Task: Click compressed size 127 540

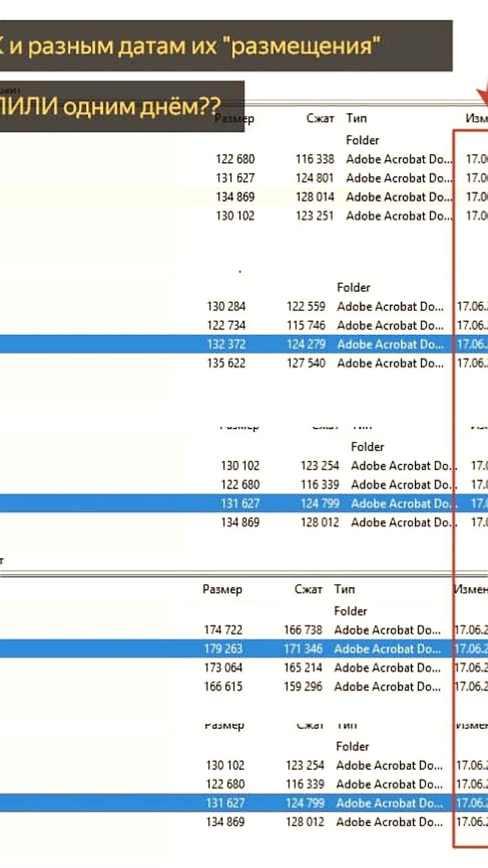Action: 306,363
